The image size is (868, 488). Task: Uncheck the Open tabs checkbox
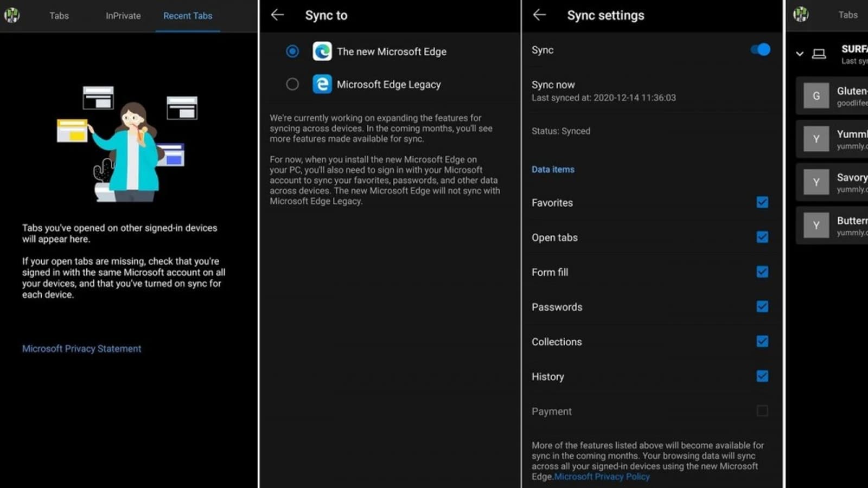click(x=762, y=237)
